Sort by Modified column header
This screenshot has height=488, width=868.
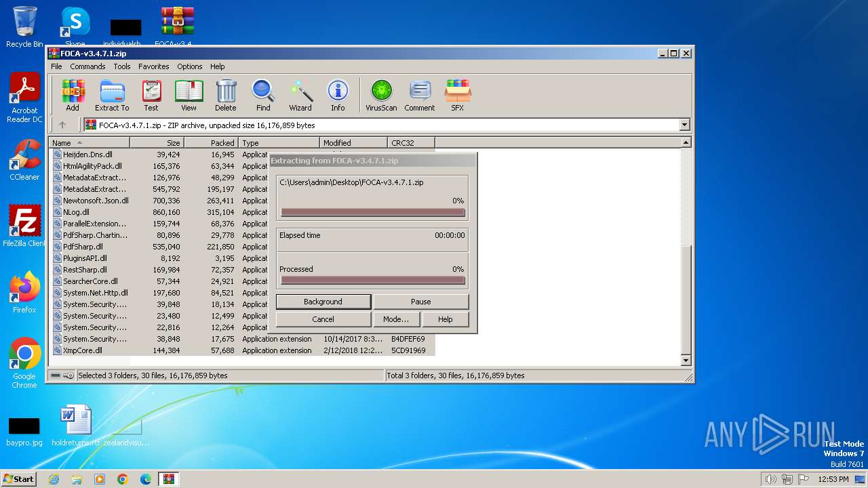(353, 142)
